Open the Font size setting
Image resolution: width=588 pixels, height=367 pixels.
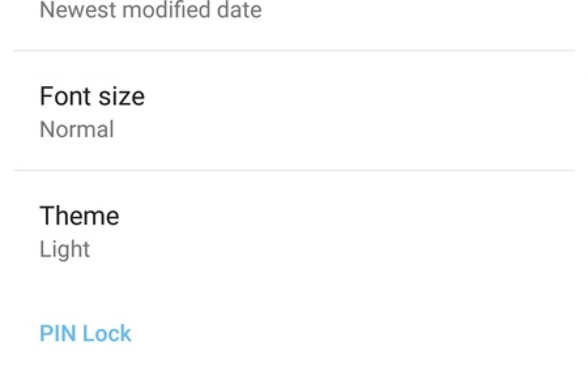[x=293, y=111]
